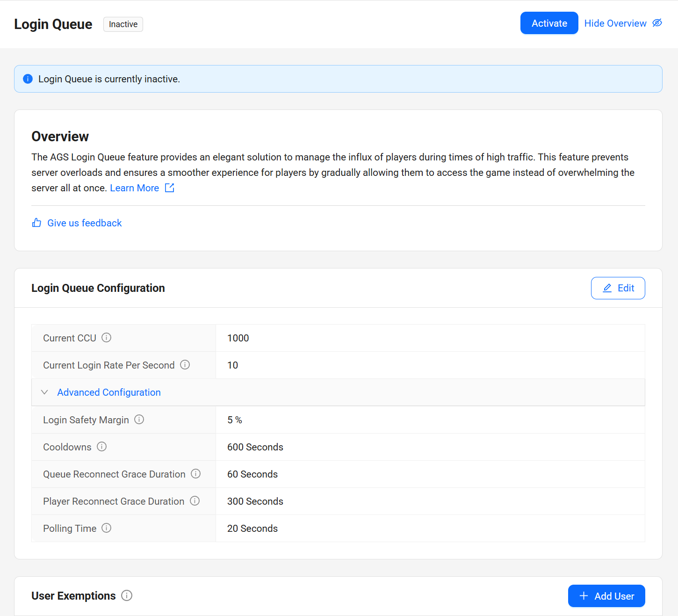Screen dimensions: 678x616
Task: Click the info icon beside Login Safety Margin
Action: [139, 420]
